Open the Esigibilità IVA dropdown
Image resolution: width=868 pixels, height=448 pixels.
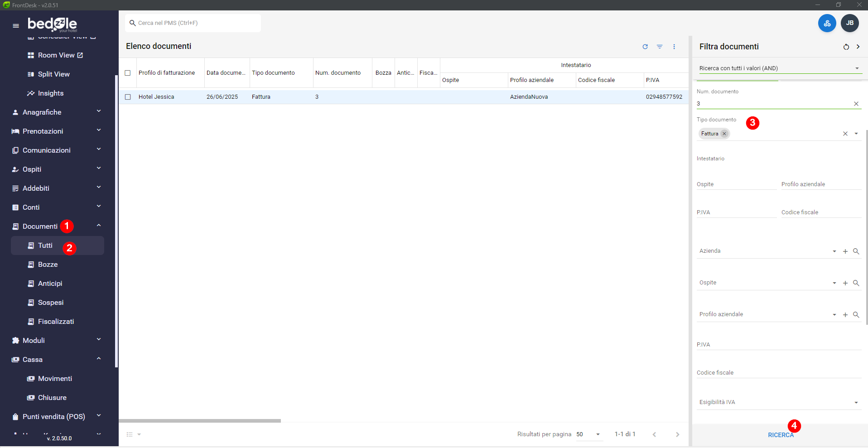tap(779, 402)
